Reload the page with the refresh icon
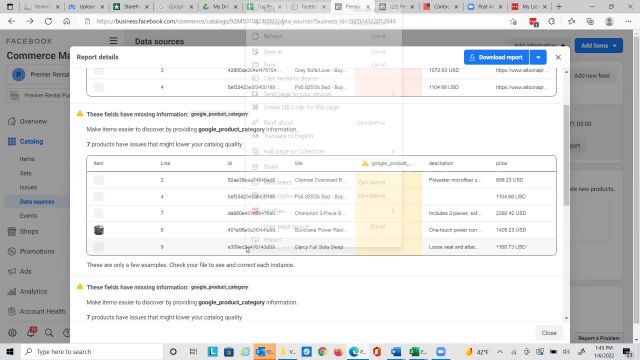This screenshot has width=640, height=360. pyautogui.click(x=48, y=21)
